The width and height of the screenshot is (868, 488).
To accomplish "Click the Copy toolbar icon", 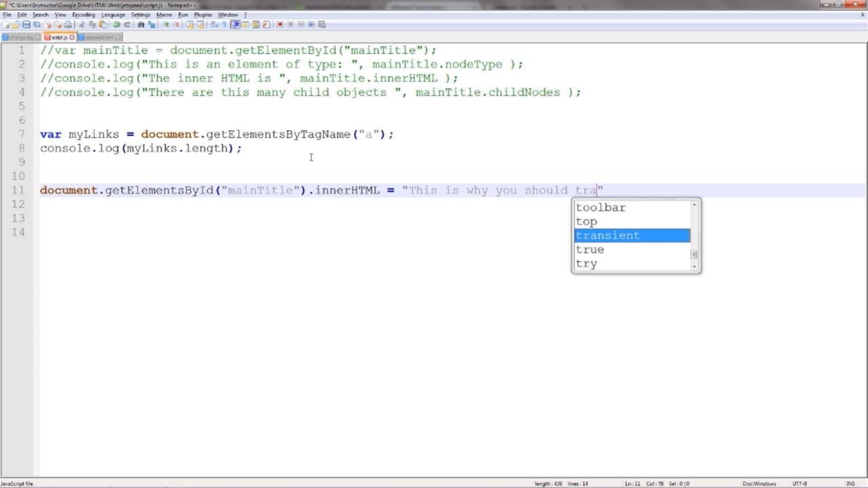I will (x=92, y=24).
